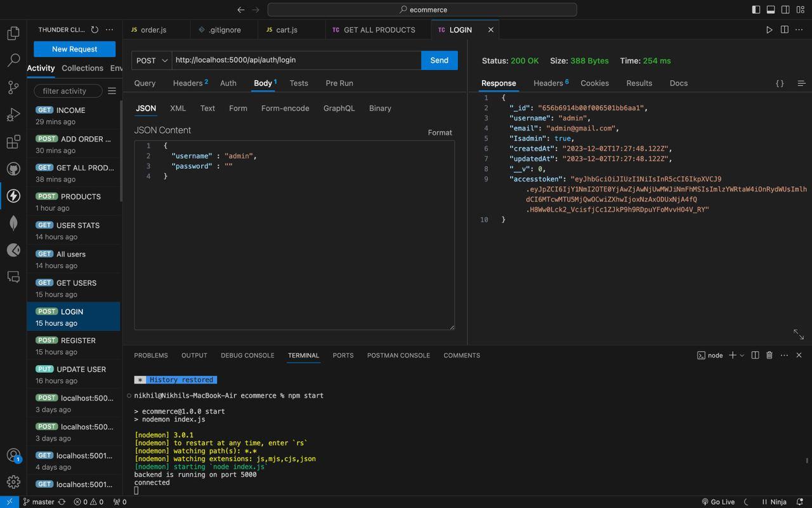Toggle primary side bar layout icon

[756, 10]
